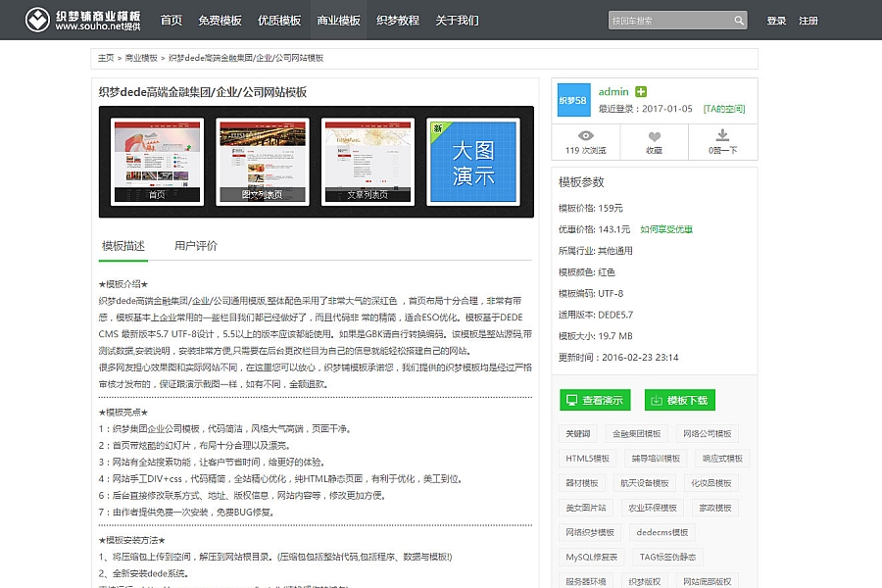Click the search magnifier icon
Viewport: 882px width, 588px height.
tap(739, 21)
